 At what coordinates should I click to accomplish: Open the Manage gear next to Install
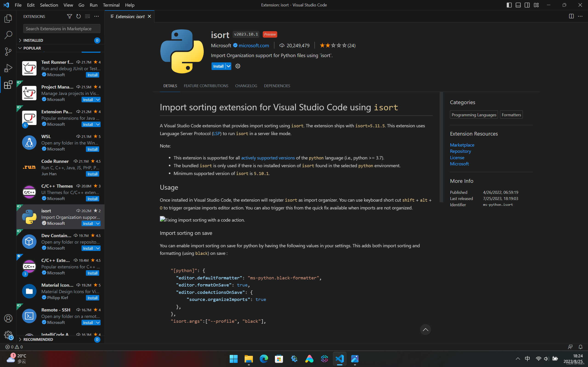(237, 66)
